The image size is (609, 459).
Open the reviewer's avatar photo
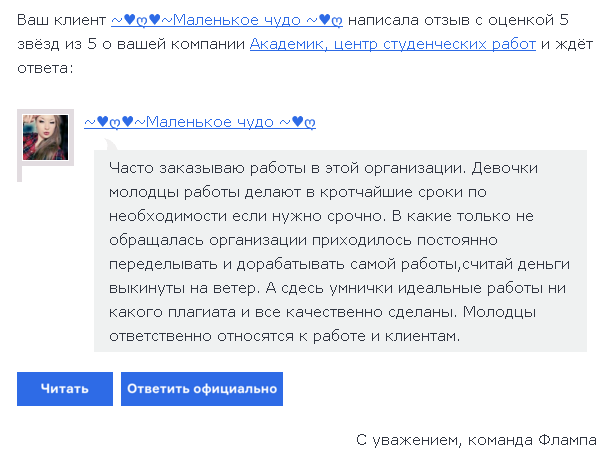point(45,137)
